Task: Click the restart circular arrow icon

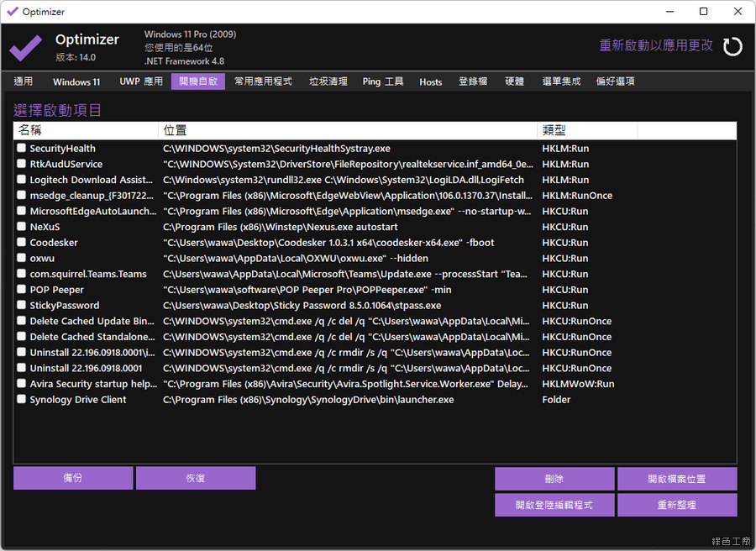Action: (x=732, y=46)
